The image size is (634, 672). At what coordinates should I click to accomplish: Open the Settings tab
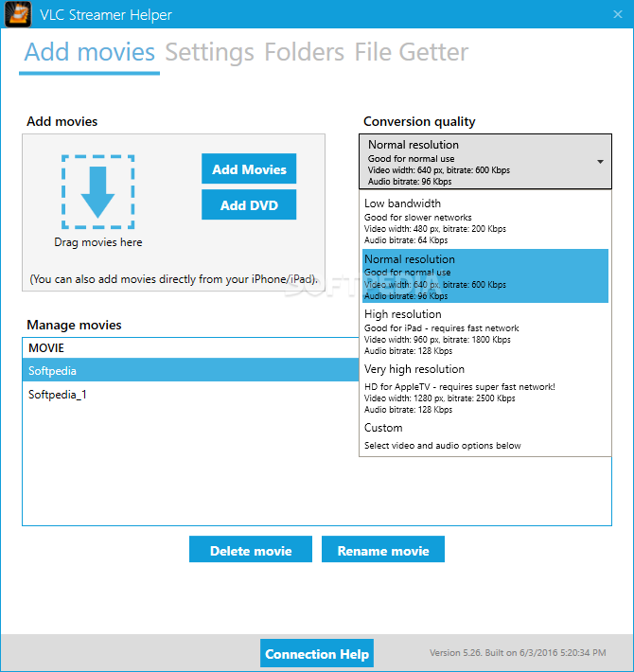pos(209,52)
